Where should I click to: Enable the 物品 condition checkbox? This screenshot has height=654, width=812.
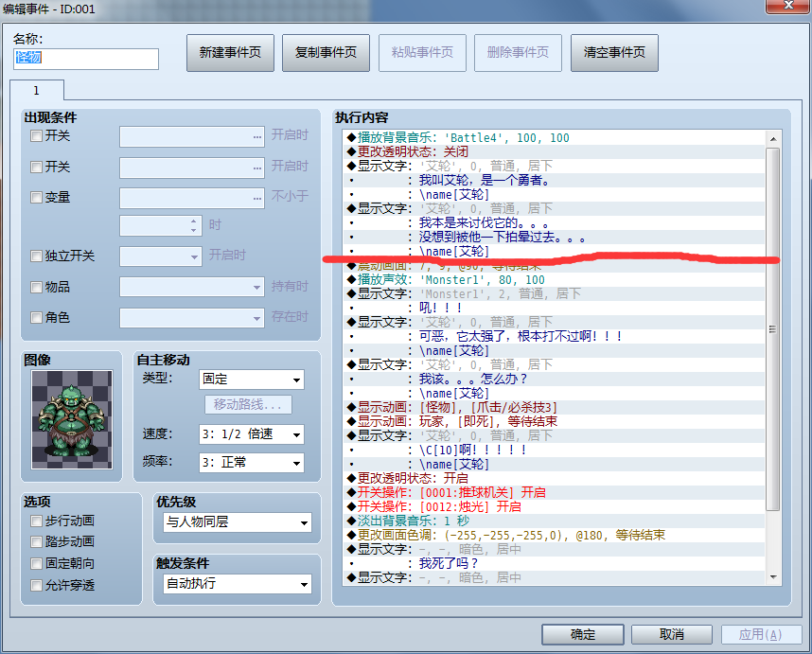point(36,287)
